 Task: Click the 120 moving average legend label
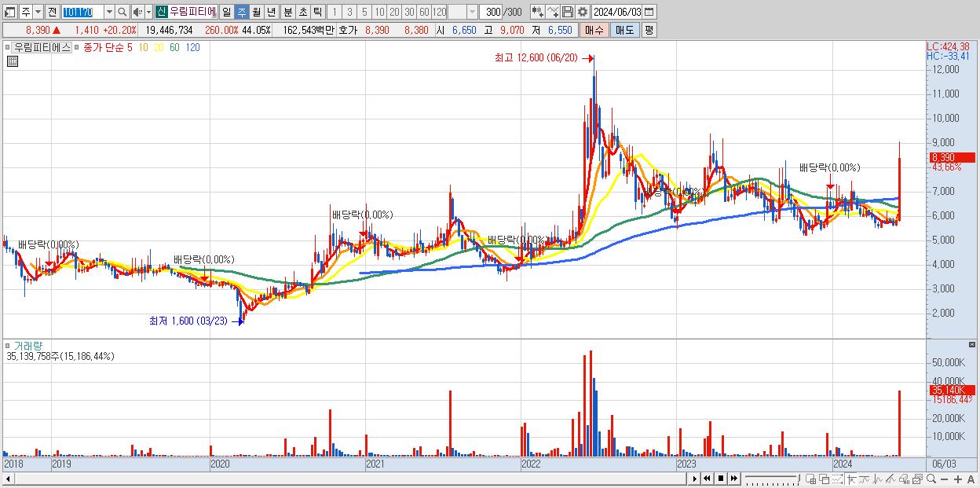click(x=192, y=47)
